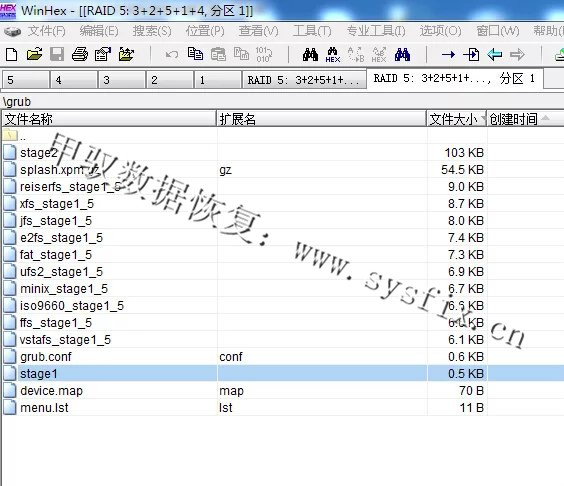Click the Paste clipboard icon

tap(218, 55)
